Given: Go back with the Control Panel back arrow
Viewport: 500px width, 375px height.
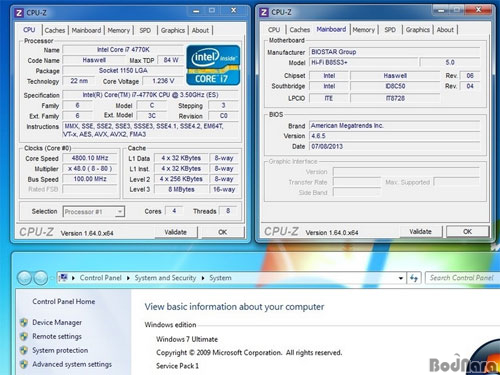Looking at the screenshot, I should 24,278.
